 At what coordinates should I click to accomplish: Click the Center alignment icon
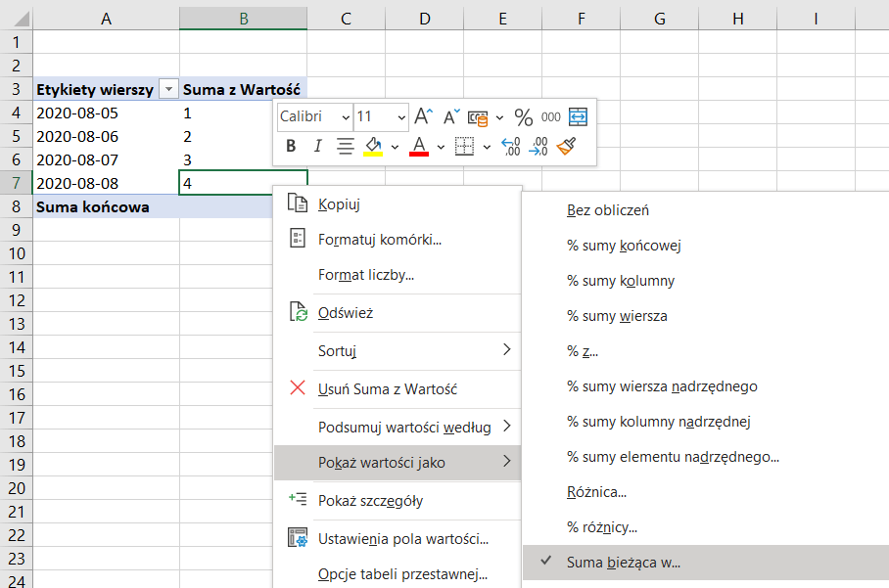tap(345, 146)
